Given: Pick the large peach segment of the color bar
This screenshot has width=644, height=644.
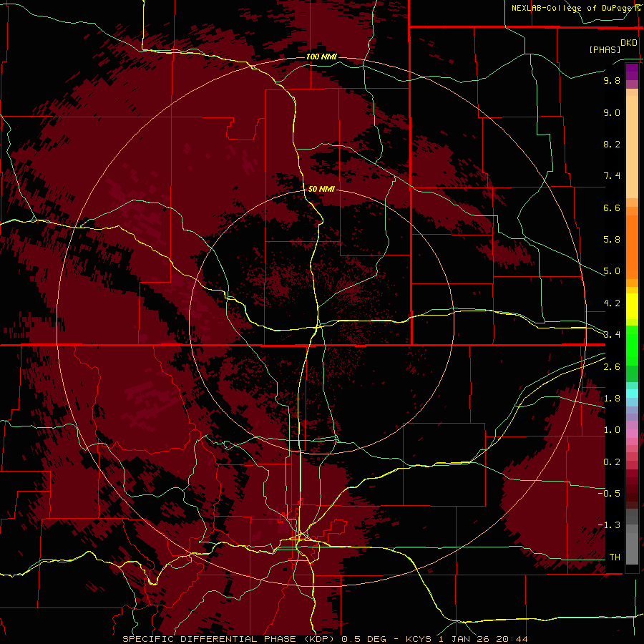Looking at the screenshot, I should (x=632, y=147).
